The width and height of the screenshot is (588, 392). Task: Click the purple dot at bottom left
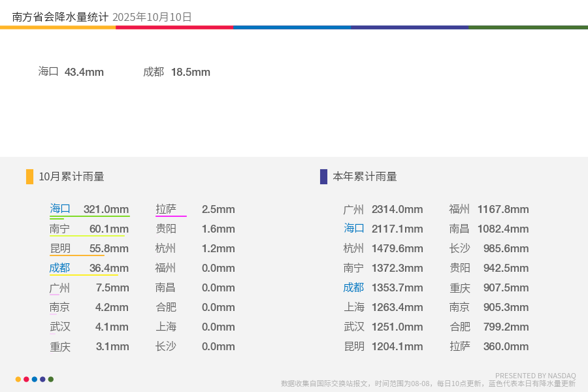(42, 379)
